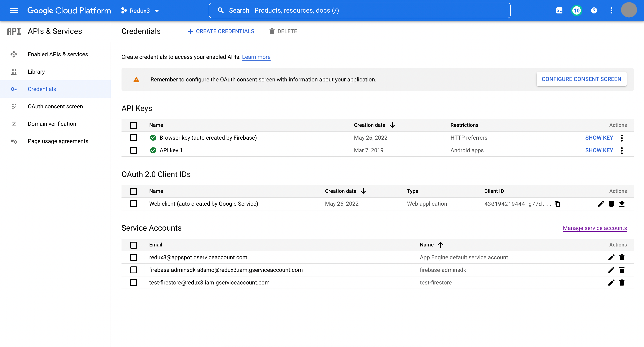Open the Library sidebar item
Viewport: 644px width, 347px height.
click(x=55, y=72)
